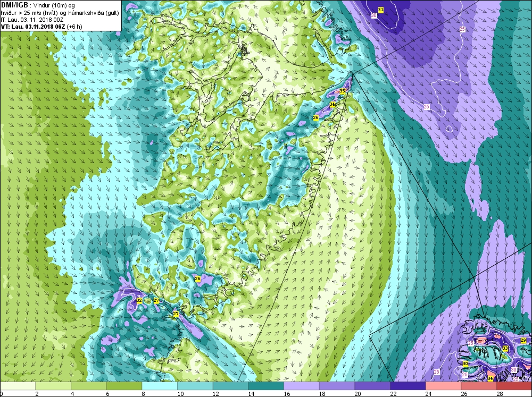Pick the 22–24 m/s dark indigo legend swatch
This screenshot has height=397, width=532.
click(x=408, y=386)
